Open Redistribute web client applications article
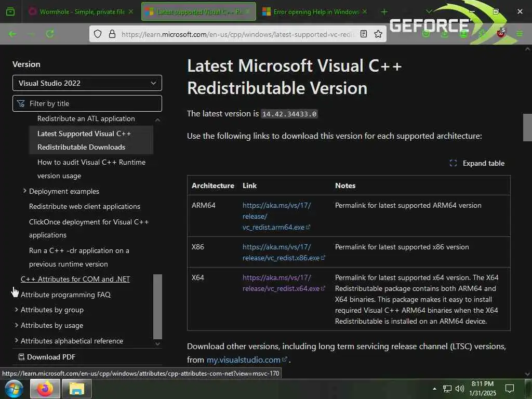 [85, 206]
